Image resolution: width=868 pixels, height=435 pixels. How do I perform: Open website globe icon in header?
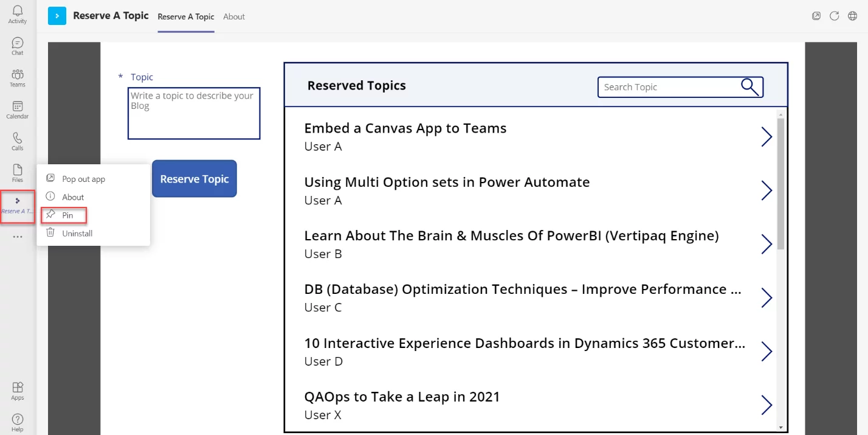(x=853, y=16)
